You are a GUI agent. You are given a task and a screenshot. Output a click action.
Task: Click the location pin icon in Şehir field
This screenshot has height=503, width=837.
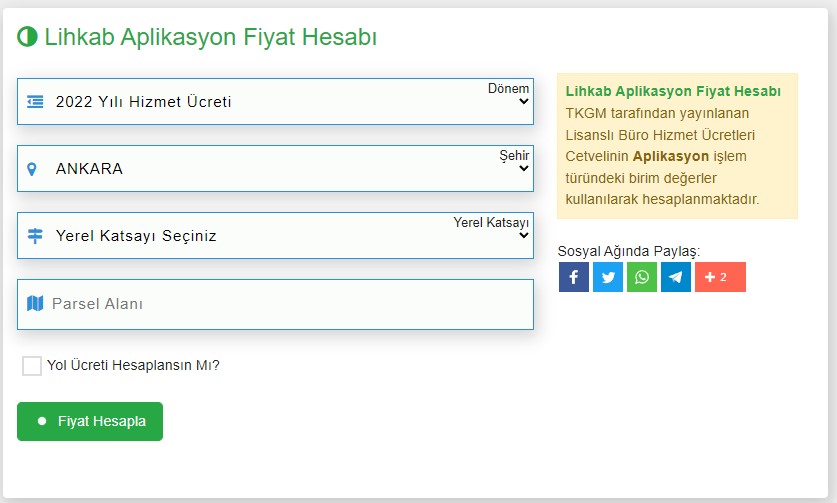(32, 169)
